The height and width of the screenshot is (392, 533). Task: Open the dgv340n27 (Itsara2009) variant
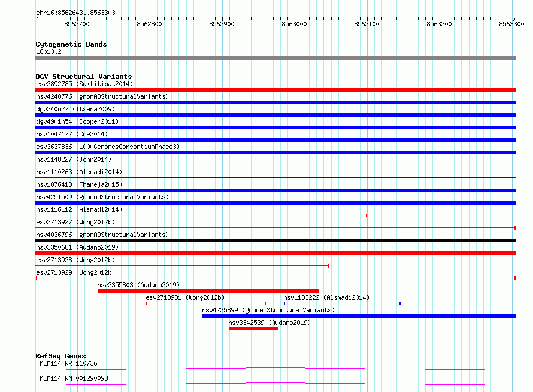point(75,109)
